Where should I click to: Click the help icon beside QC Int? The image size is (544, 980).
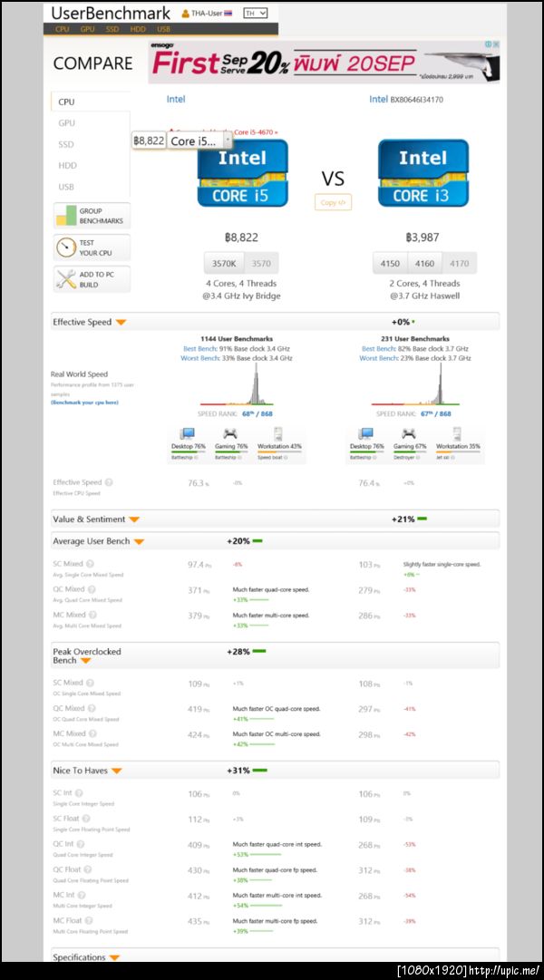82,844
